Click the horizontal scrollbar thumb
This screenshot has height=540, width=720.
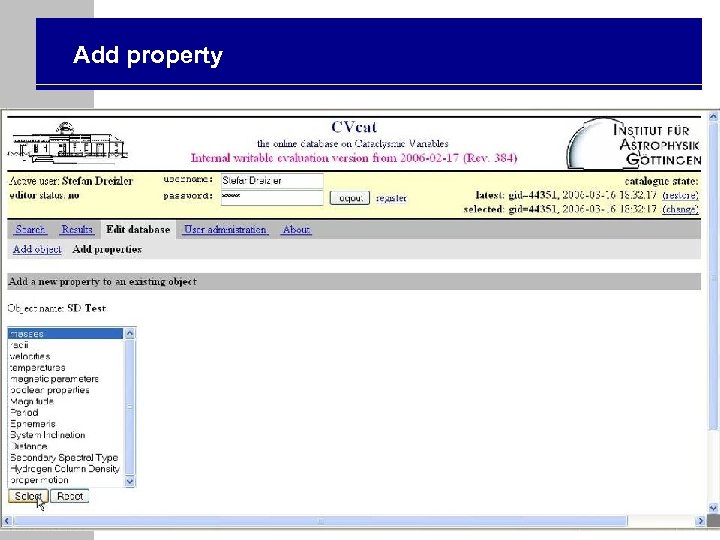click(320, 521)
